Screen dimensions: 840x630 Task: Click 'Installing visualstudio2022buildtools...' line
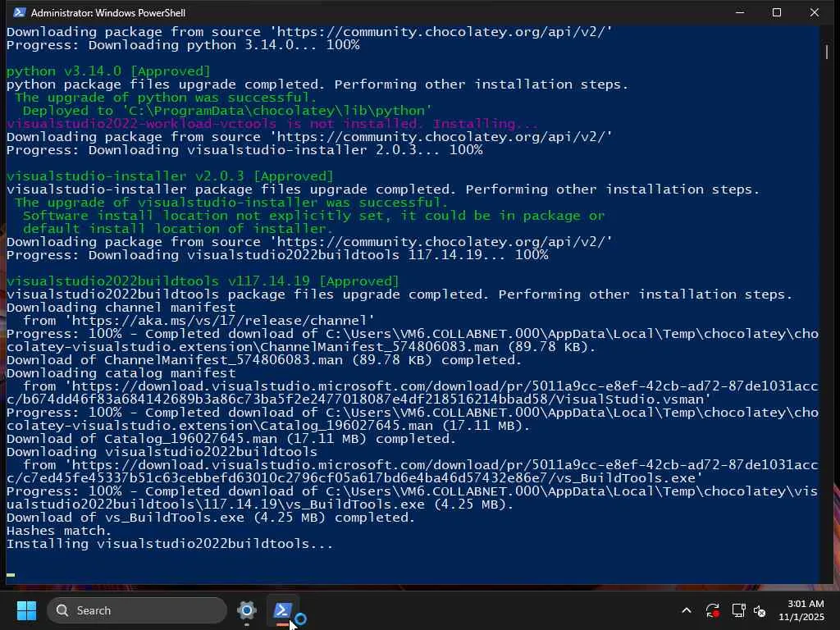click(169, 544)
